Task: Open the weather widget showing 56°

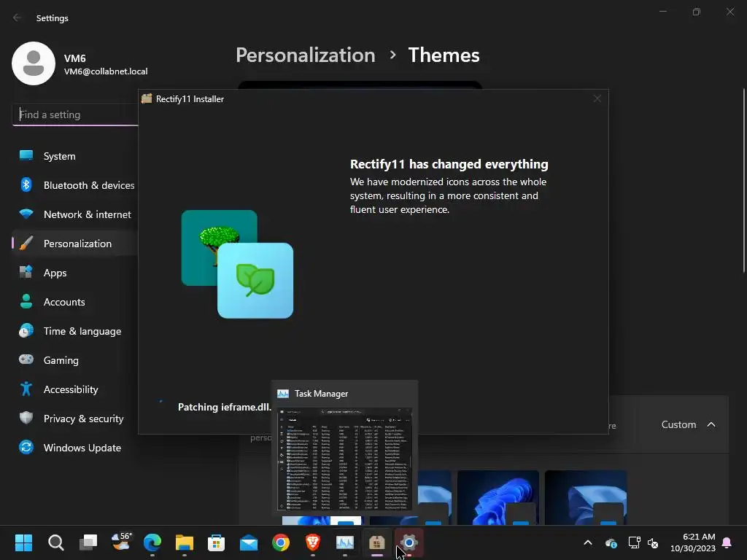Action: [120, 542]
